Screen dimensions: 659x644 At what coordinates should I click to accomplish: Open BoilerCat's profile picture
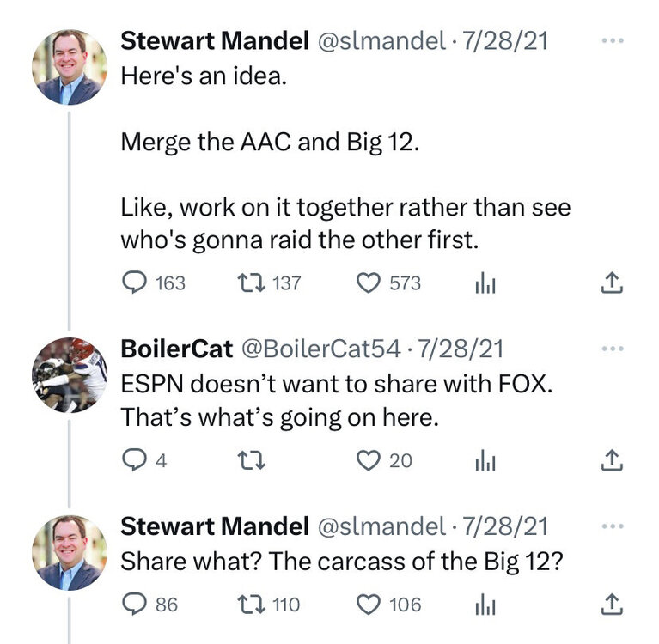[x=70, y=375]
